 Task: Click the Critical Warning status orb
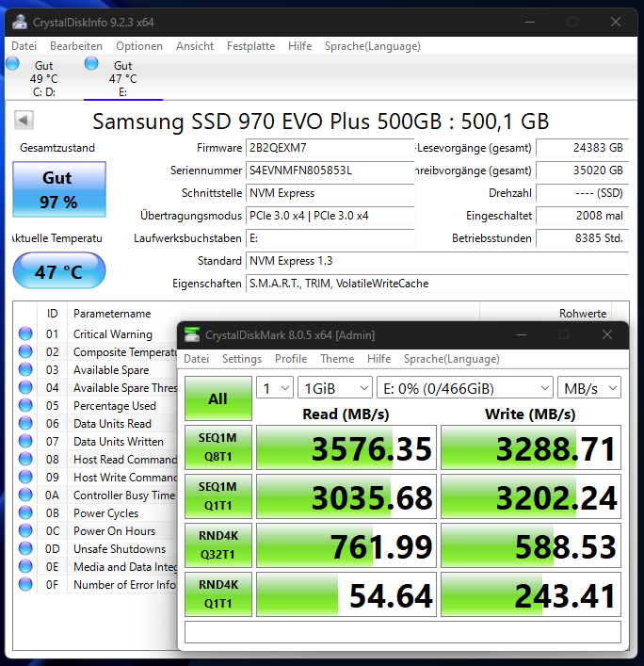point(25,333)
